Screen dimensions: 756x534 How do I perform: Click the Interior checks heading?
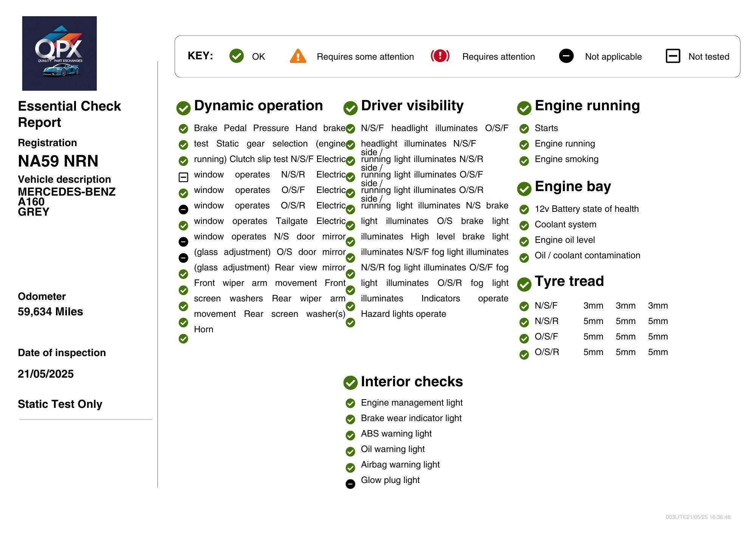click(x=412, y=381)
